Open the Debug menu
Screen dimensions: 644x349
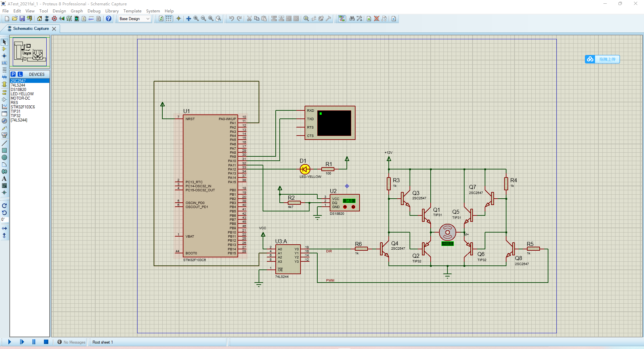point(94,11)
